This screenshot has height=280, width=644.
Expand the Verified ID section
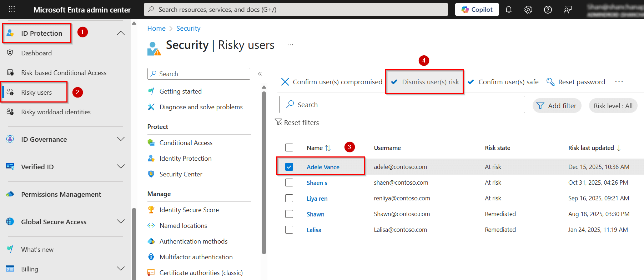[121, 166]
